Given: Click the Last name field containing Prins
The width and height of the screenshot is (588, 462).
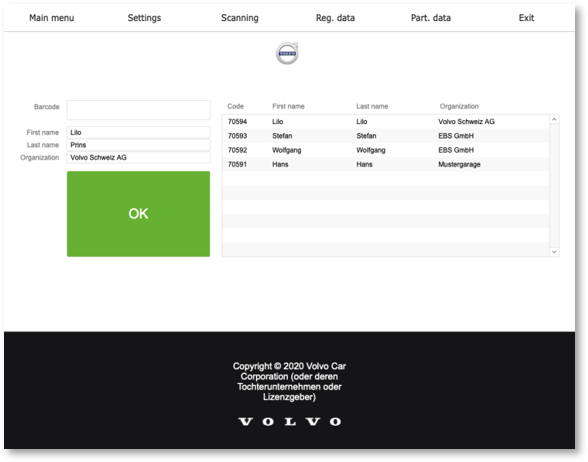Looking at the screenshot, I should coord(138,145).
